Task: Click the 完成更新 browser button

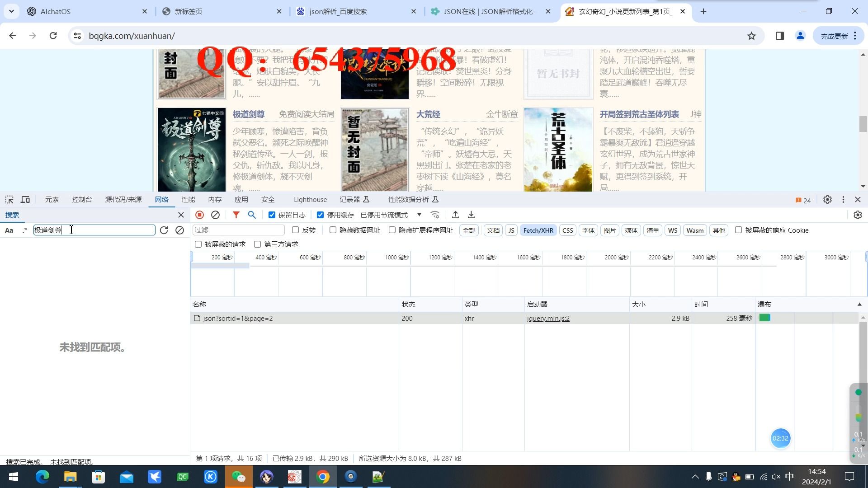Action: tap(834, 36)
